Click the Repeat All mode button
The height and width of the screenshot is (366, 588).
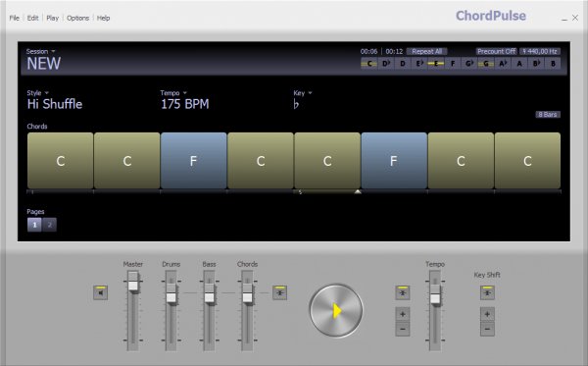pyautogui.click(x=426, y=51)
